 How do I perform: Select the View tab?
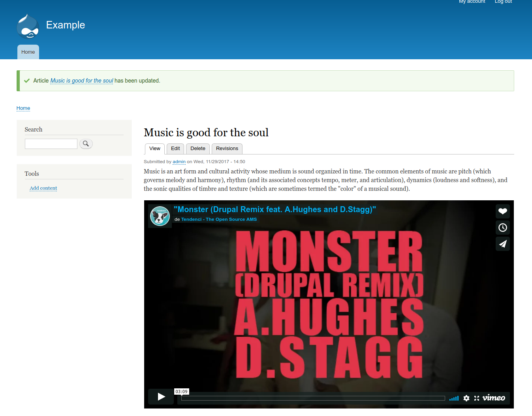pyautogui.click(x=155, y=149)
